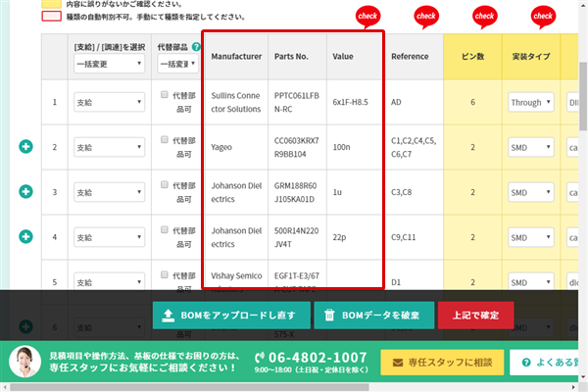Click the 専任スタッフに相談 button
Screen dimensions: 588x392
[442, 363]
